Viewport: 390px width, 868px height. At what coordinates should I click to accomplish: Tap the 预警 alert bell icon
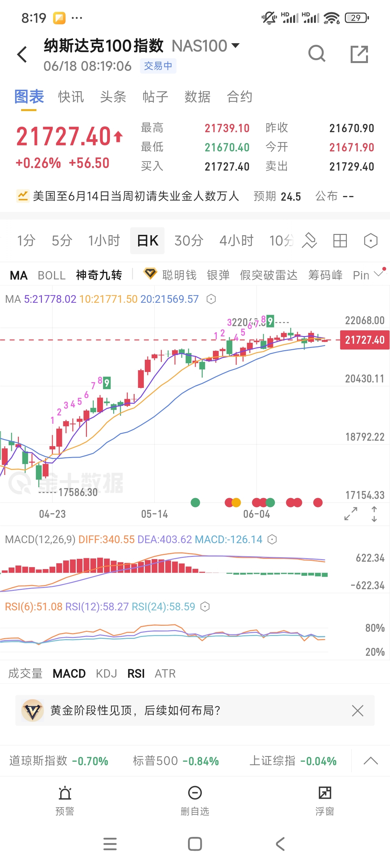tap(65, 793)
